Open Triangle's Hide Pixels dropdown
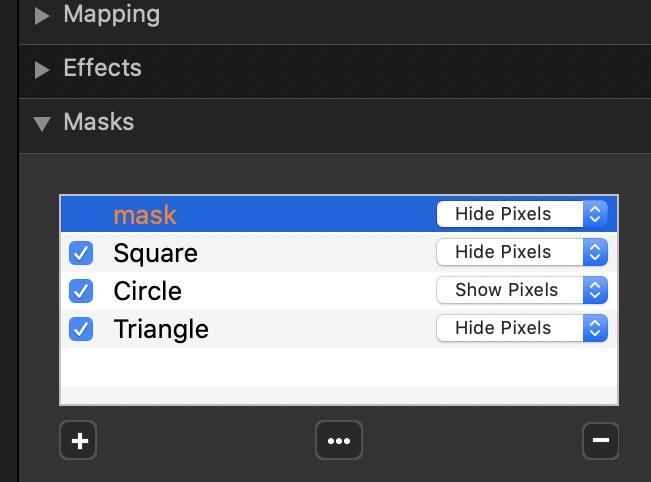651x482 pixels. 521,328
